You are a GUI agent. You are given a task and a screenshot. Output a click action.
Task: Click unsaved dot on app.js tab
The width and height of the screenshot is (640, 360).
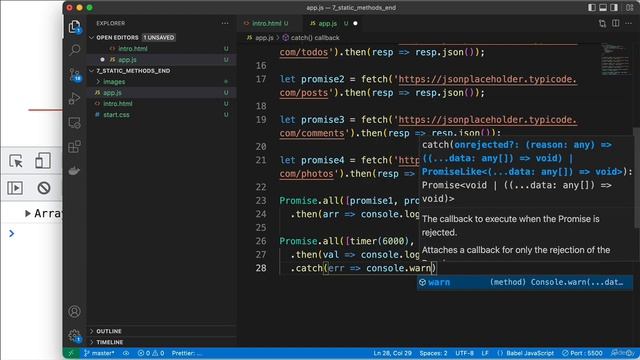point(355,23)
